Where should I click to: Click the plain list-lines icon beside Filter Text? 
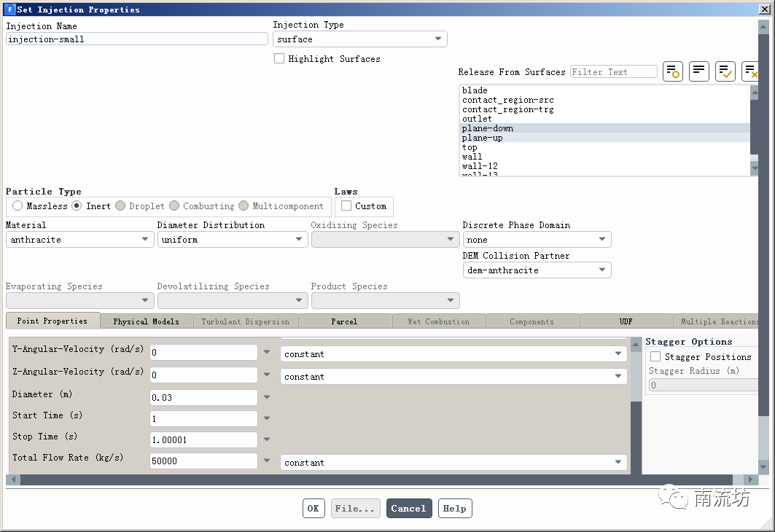coord(698,71)
